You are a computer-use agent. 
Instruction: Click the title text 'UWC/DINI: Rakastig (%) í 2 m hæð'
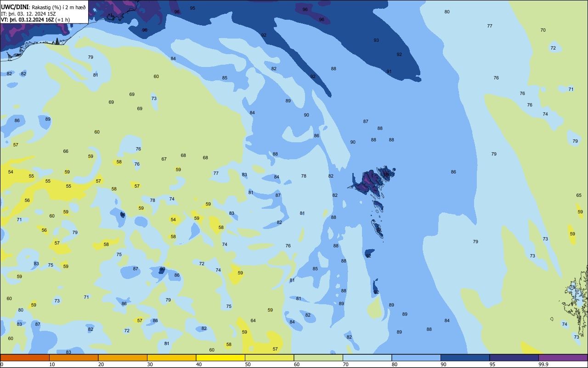click(x=43, y=7)
